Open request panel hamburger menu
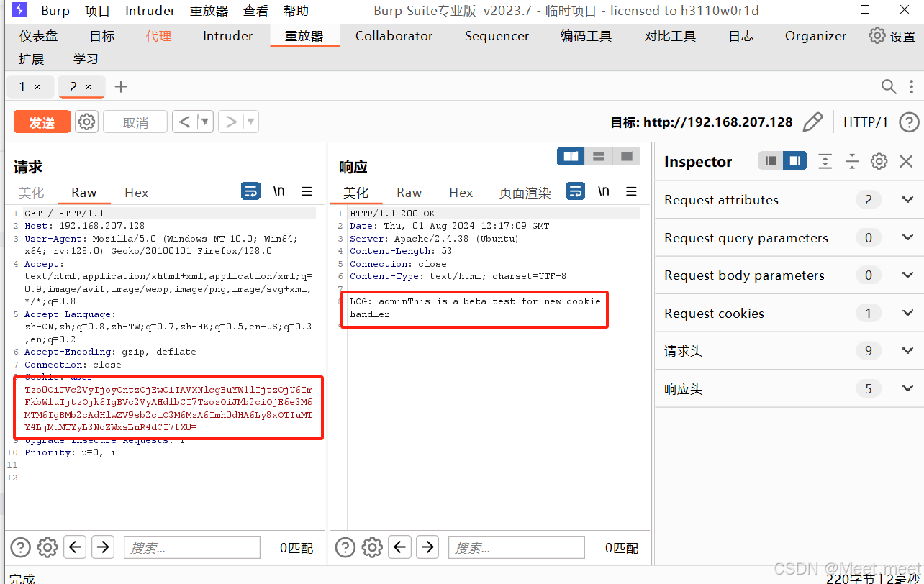Viewport: 924px width, 584px height. 307,191
